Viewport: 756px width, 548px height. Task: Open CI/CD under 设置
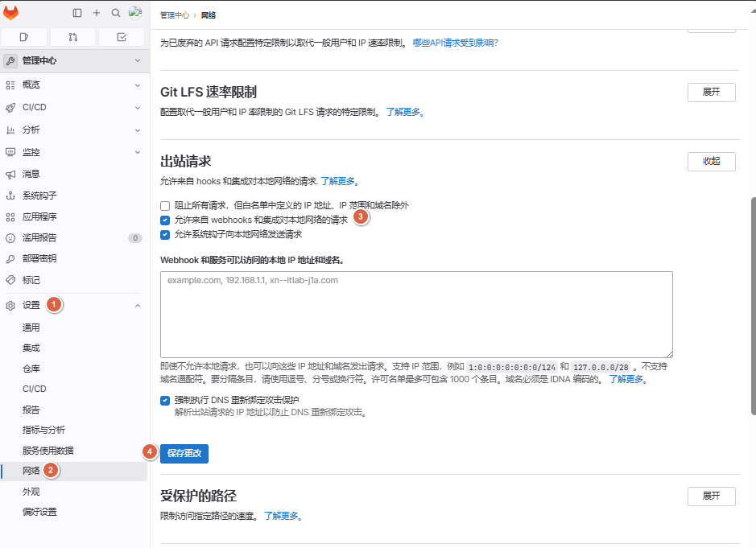35,389
